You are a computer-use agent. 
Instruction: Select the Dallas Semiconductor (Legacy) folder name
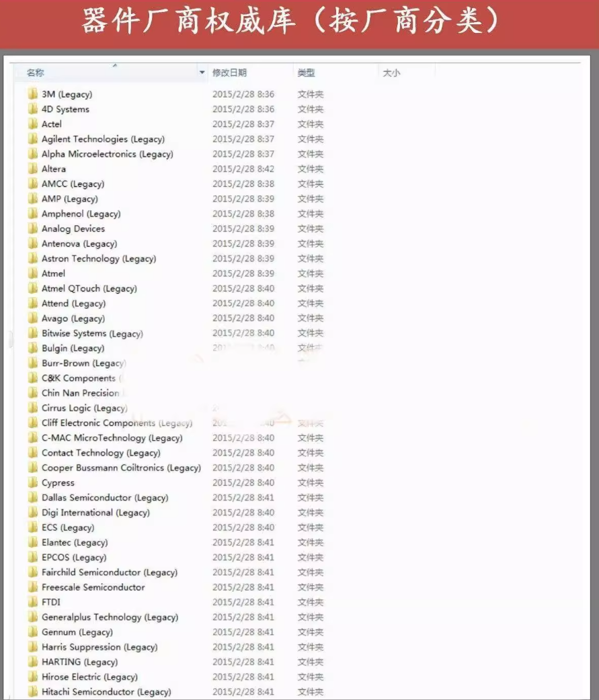tap(105, 498)
